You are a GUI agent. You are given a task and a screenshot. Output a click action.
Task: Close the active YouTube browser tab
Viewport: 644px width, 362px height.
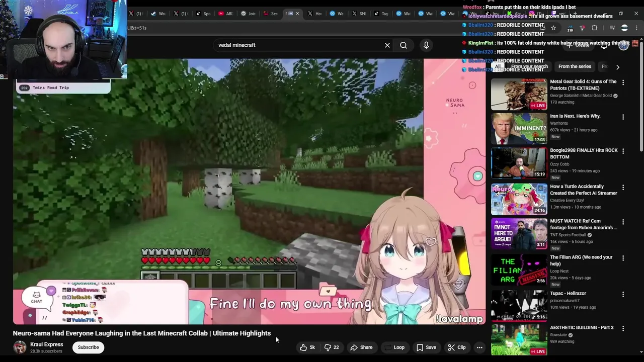[297, 14]
